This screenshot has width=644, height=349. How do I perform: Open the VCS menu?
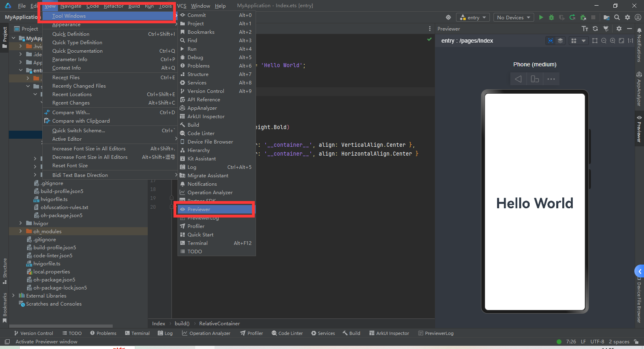tap(182, 6)
